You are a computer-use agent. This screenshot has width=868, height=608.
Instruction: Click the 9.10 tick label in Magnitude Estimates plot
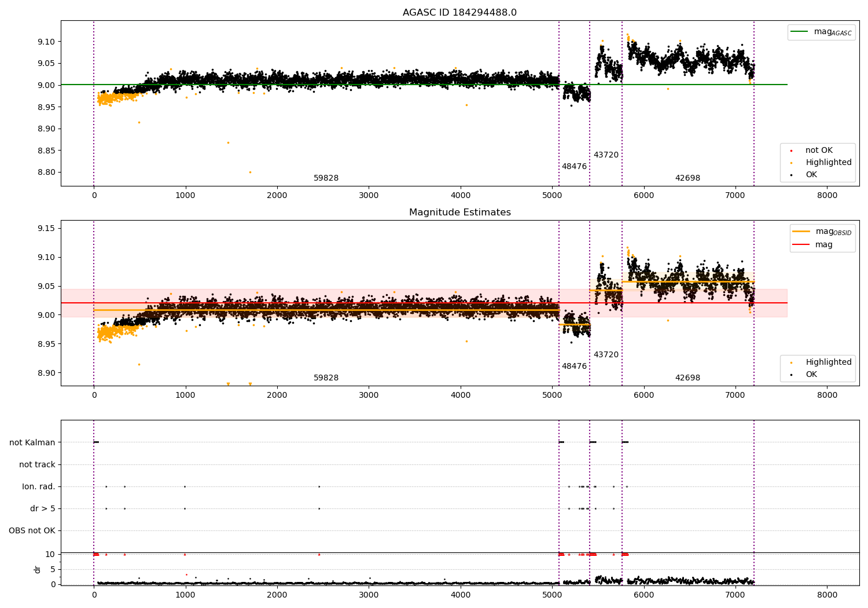coord(46,258)
